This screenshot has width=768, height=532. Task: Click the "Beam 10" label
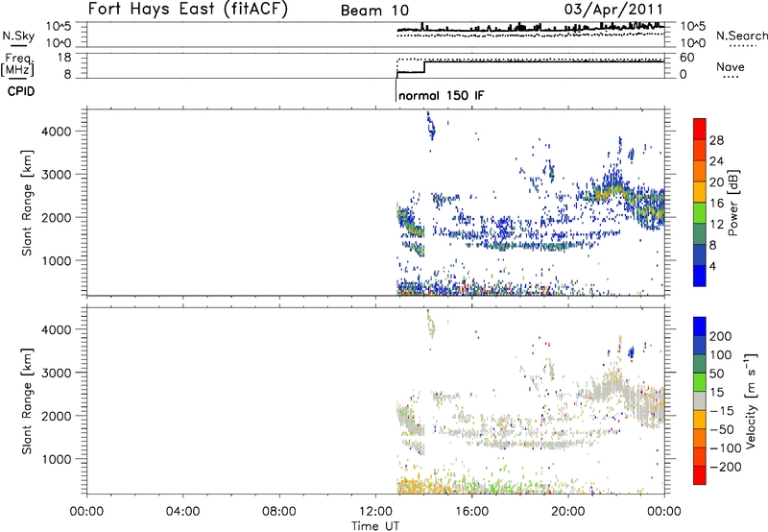coord(374,11)
